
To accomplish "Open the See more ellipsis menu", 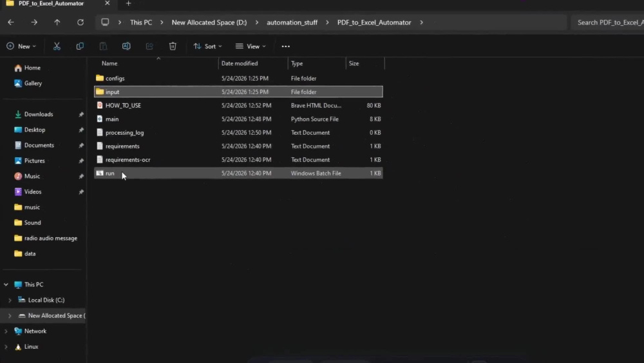I will pos(285,46).
